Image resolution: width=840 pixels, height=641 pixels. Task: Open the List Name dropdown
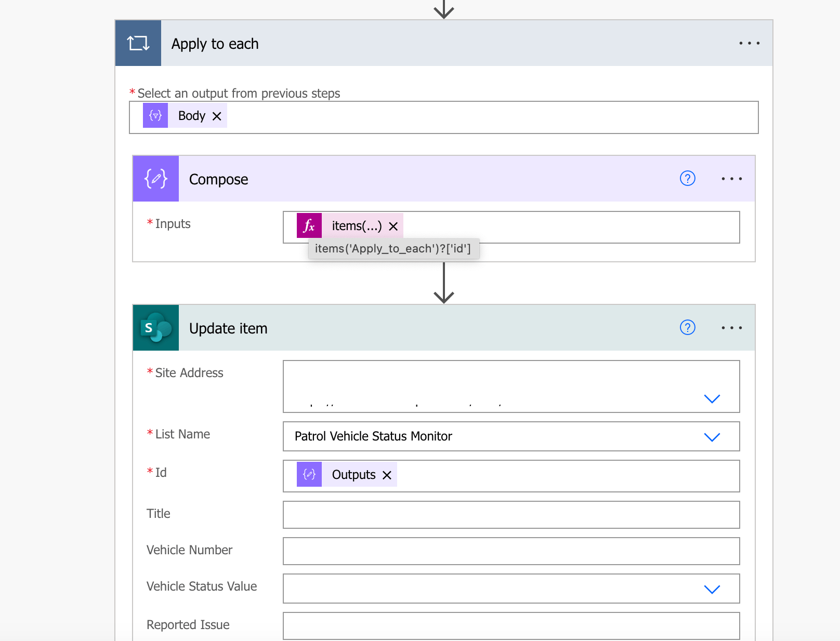click(x=712, y=437)
